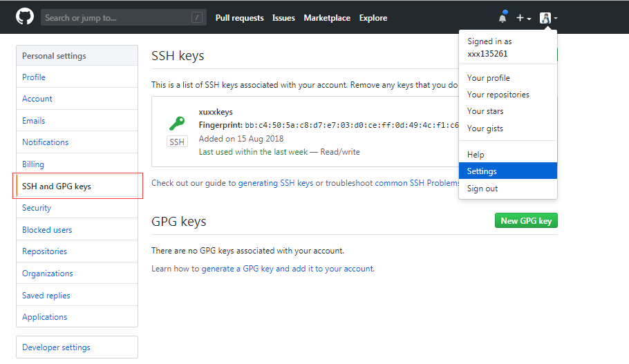Open Your repositories menu entry
Image resolution: width=629 pixels, height=364 pixels.
pyautogui.click(x=498, y=95)
